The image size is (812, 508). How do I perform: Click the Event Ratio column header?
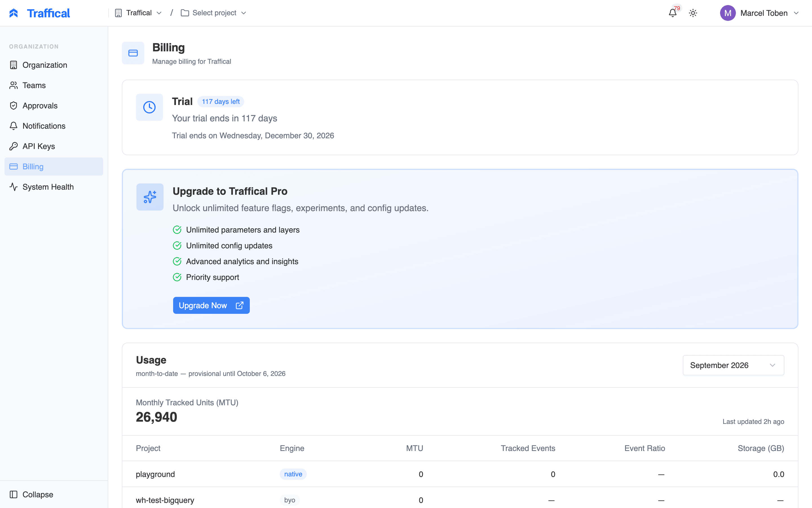(x=645, y=448)
